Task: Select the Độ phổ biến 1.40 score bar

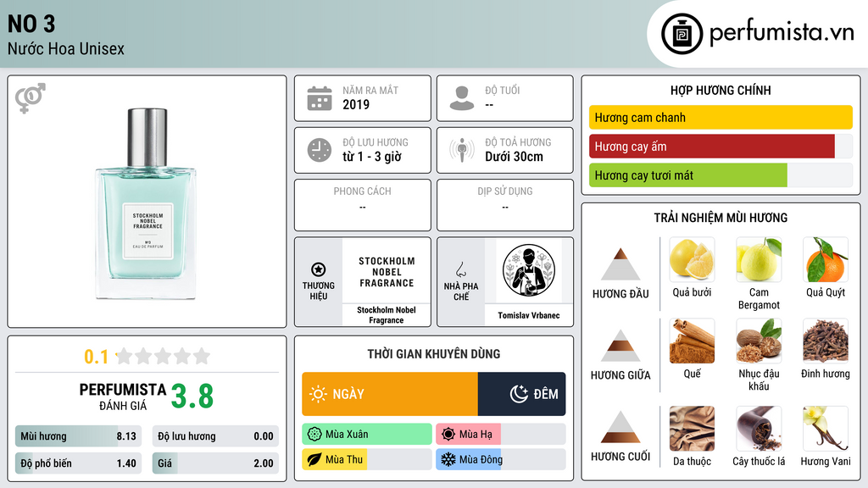Action: coord(78,463)
